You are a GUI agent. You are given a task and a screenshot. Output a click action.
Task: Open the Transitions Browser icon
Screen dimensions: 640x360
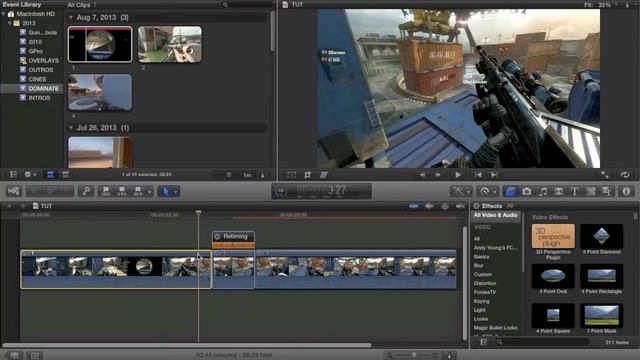tap(559, 191)
